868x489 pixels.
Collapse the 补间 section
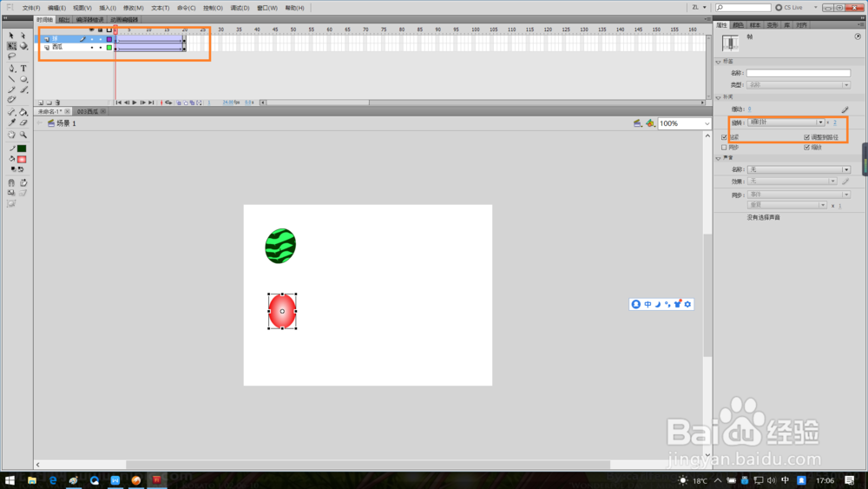[x=719, y=97]
